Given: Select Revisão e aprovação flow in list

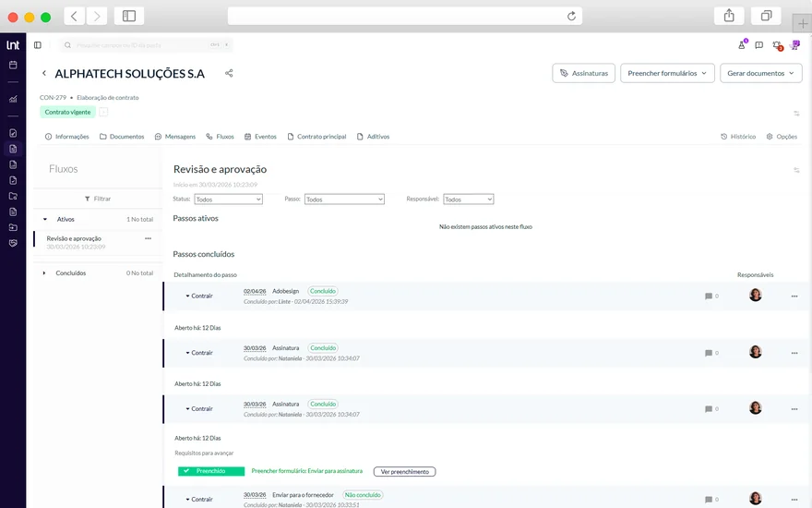Looking at the screenshot, I should tap(98, 243).
